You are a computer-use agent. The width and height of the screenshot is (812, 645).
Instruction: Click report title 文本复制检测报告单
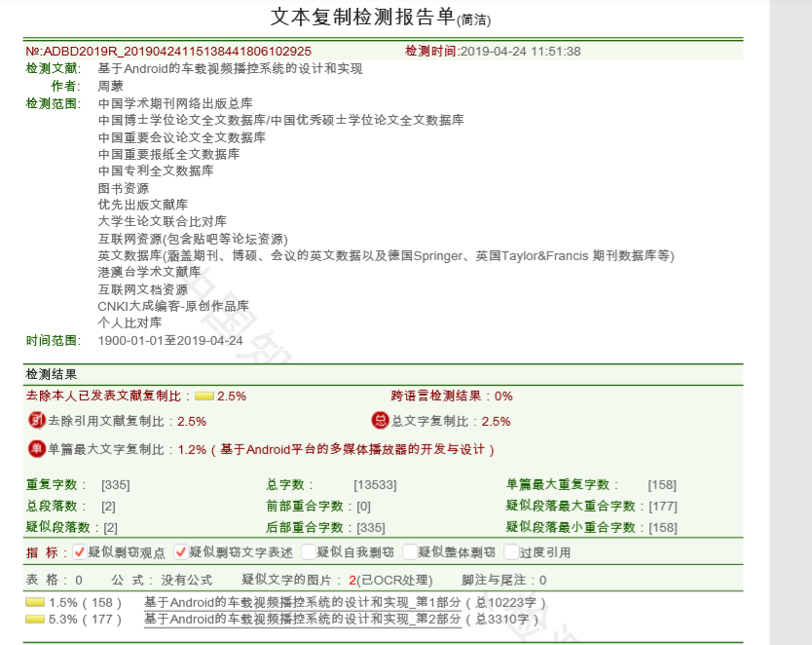point(362,18)
